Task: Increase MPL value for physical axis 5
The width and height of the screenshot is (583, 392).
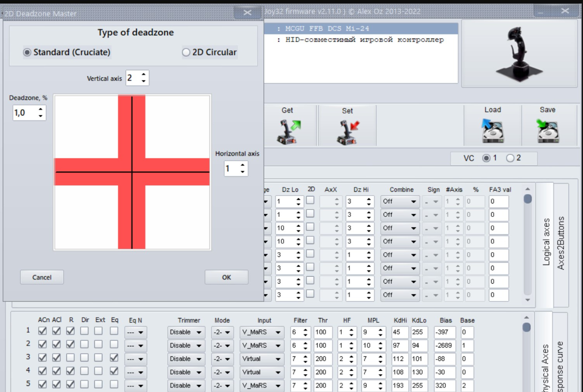Action: pos(381,383)
